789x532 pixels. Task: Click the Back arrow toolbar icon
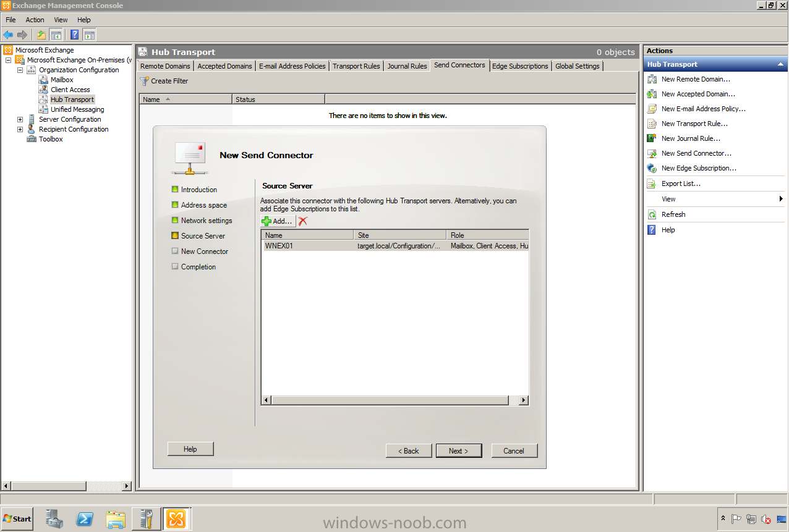[x=8, y=35]
